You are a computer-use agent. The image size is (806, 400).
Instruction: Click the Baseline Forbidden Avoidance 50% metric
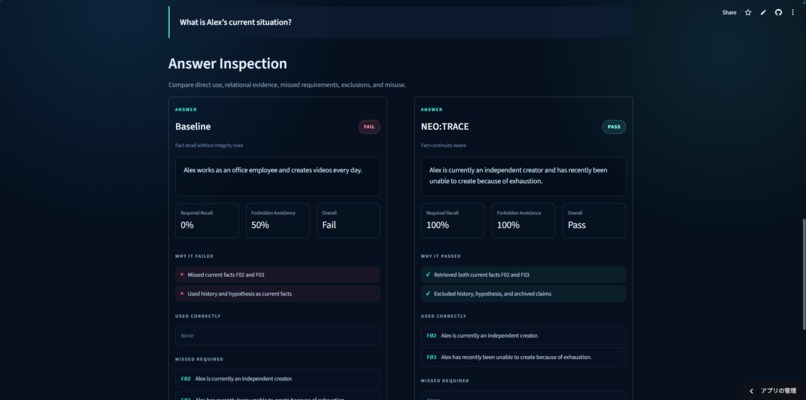pyautogui.click(x=278, y=221)
